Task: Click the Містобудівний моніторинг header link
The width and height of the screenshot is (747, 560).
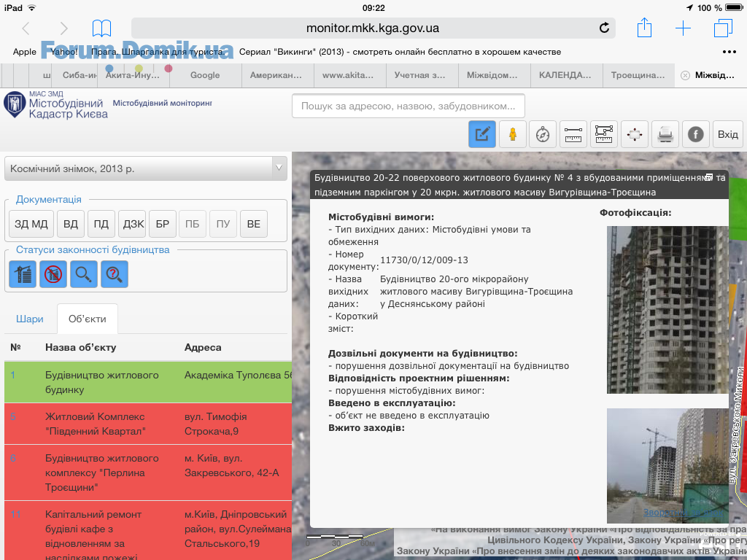Action: point(163,103)
